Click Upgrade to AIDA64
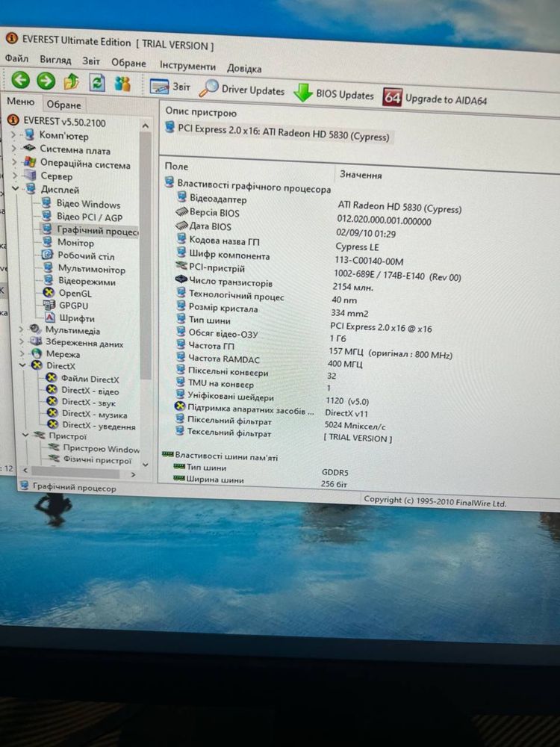This screenshot has height=747, width=560. tap(435, 99)
